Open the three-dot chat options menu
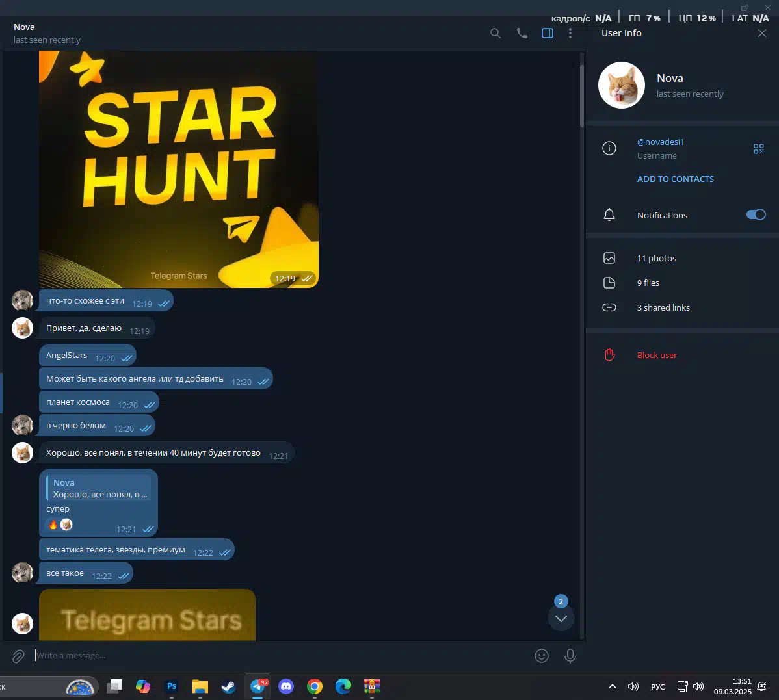 tap(570, 33)
